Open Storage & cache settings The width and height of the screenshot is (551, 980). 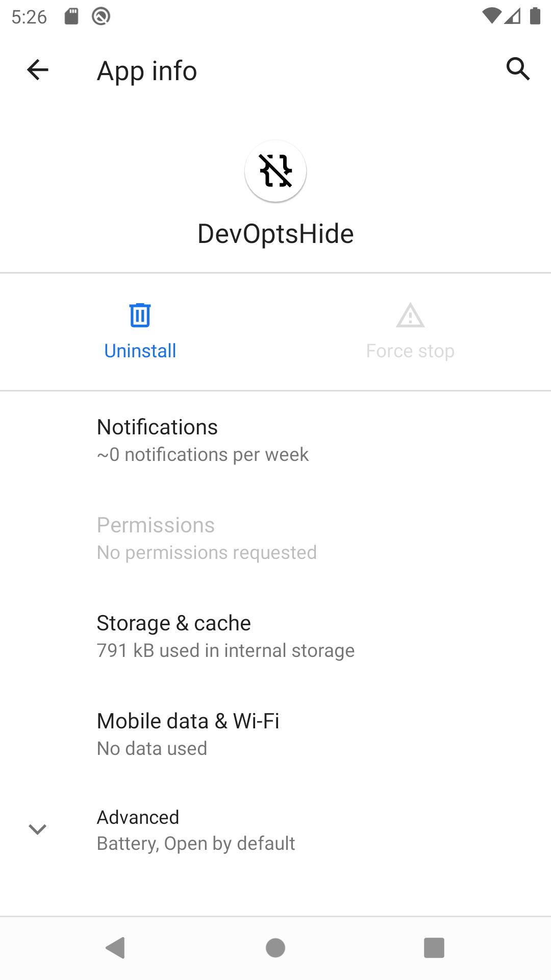click(275, 636)
